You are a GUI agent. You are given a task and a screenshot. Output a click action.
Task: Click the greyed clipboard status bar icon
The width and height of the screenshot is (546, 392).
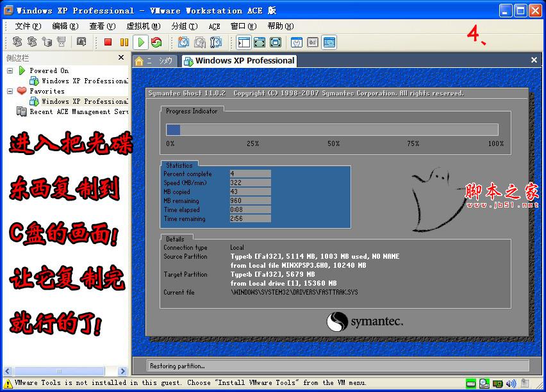pyautogui.click(x=525, y=384)
